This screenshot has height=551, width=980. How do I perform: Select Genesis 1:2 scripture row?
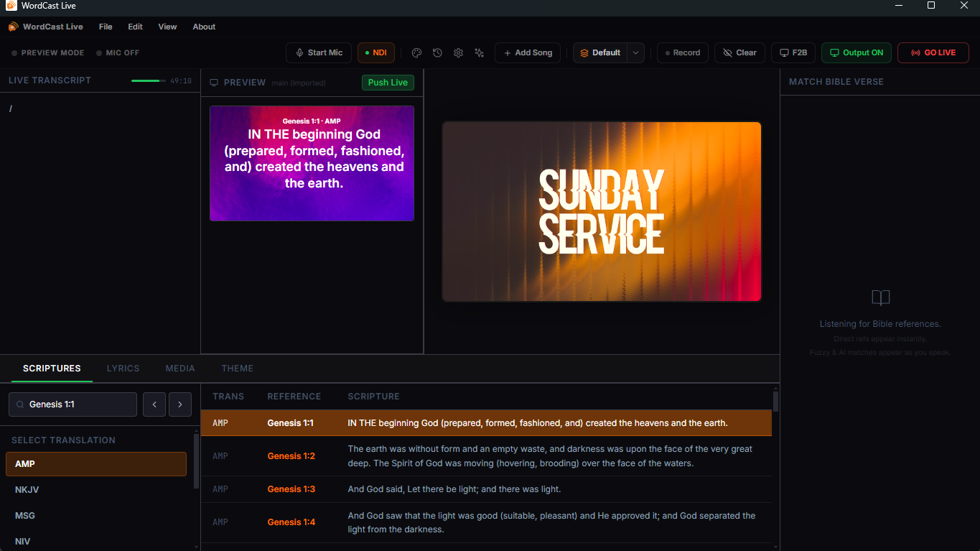[486, 456]
